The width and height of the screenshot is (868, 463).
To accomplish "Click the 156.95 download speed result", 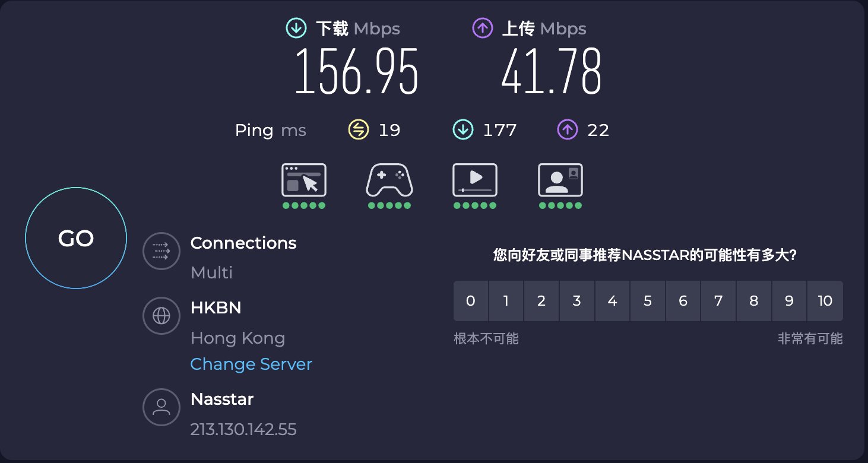I will (x=357, y=71).
